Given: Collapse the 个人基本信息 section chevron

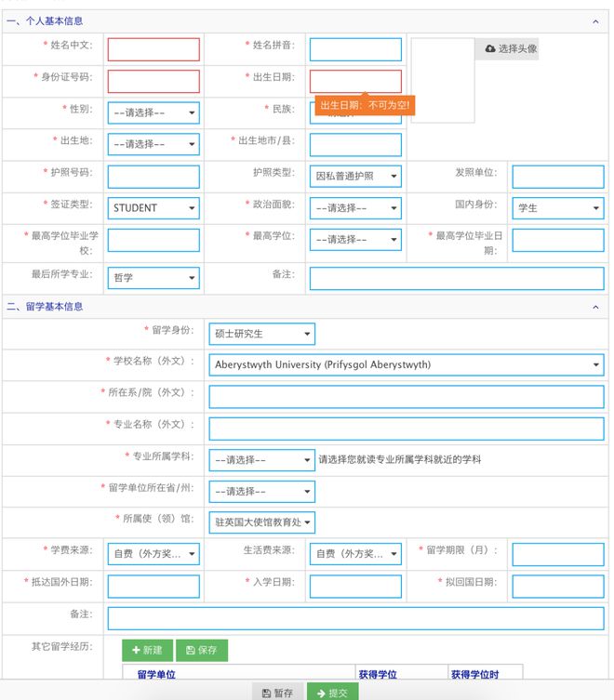Looking at the screenshot, I should [595, 21].
